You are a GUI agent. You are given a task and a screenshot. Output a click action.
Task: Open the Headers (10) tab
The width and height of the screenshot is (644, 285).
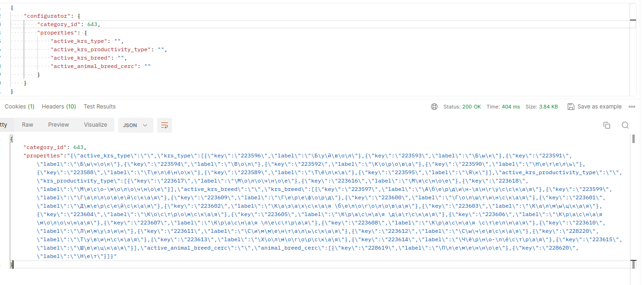click(x=59, y=107)
